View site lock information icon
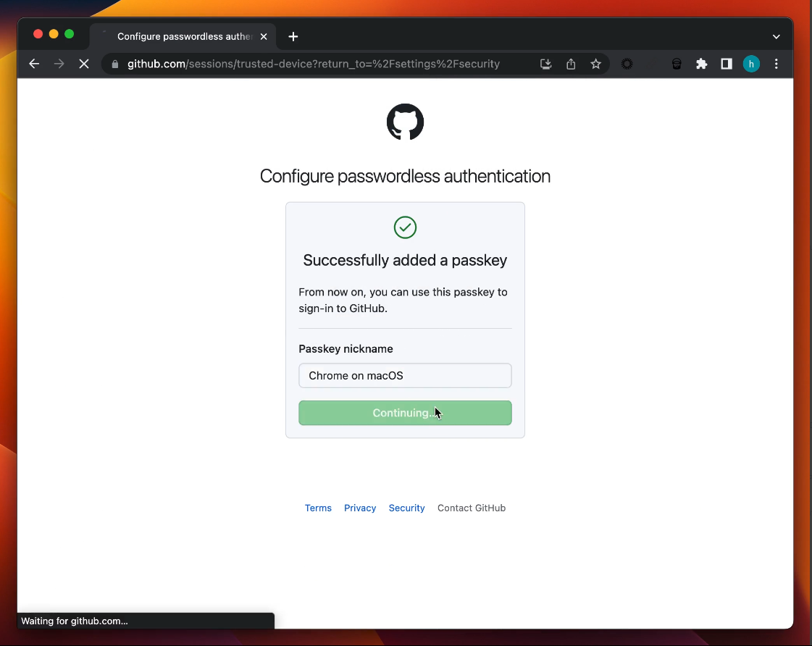This screenshot has height=646, width=812. 115,64
